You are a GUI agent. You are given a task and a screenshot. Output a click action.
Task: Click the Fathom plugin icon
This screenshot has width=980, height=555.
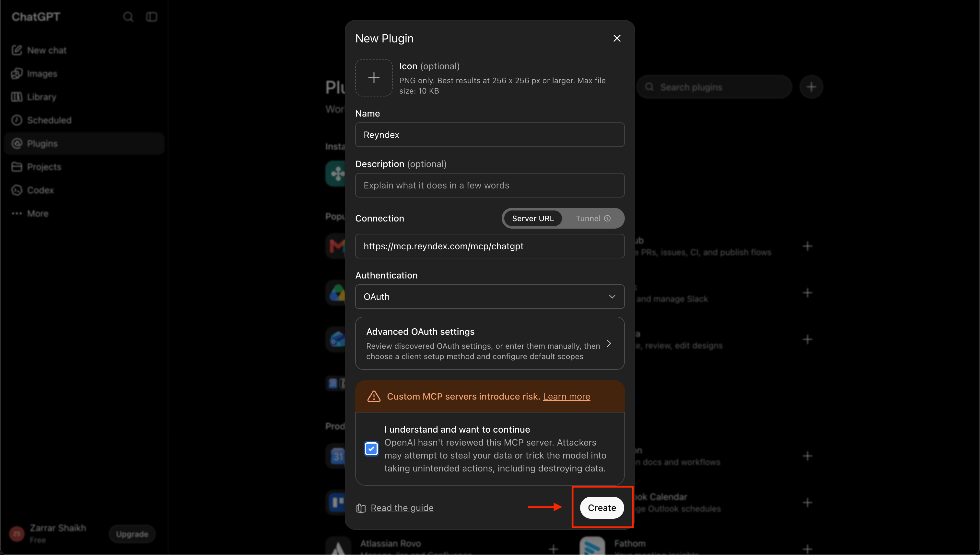click(x=592, y=546)
